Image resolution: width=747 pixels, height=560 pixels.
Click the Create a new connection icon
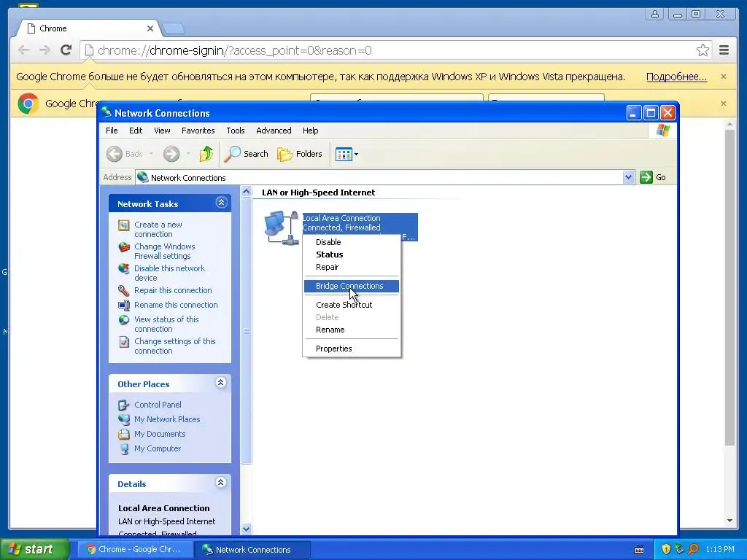124,225
